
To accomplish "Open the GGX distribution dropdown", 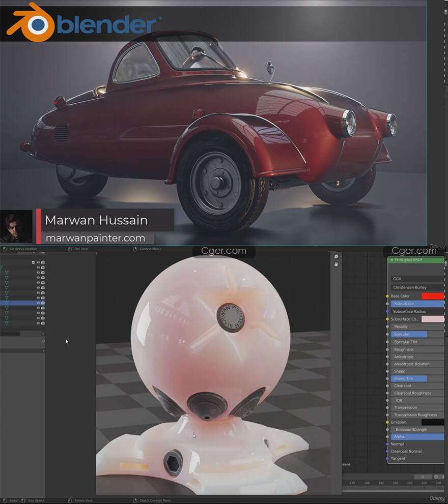I will click(x=417, y=279).
